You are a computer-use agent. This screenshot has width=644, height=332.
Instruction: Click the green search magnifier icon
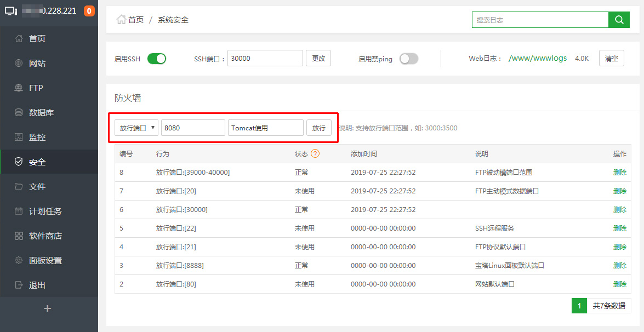619,20
